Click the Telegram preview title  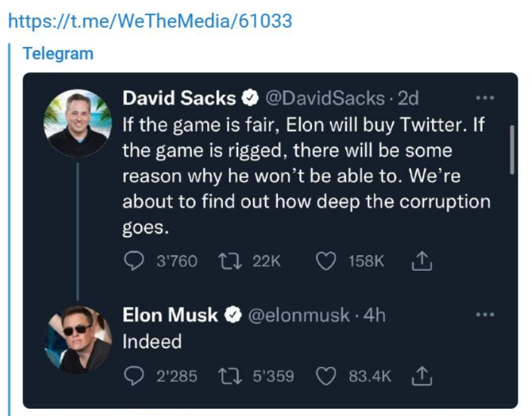point(58,54)
